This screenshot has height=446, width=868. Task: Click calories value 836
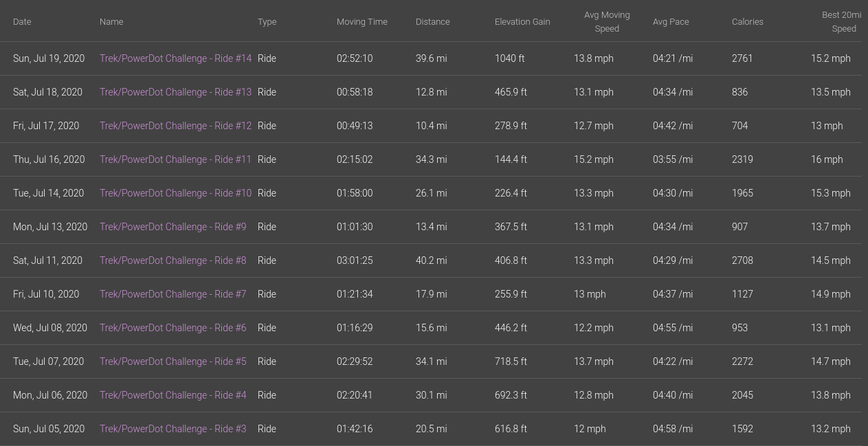pos(739,92)
